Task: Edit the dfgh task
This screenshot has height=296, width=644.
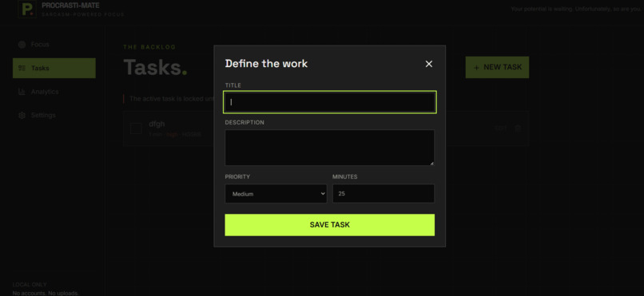Action: [x=501, y=128]
